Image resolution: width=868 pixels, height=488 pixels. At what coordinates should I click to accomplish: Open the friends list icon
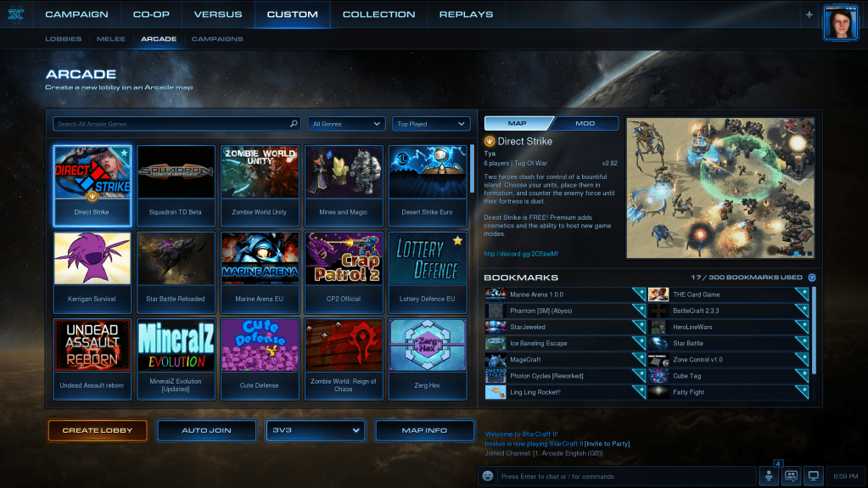[770, 477]
